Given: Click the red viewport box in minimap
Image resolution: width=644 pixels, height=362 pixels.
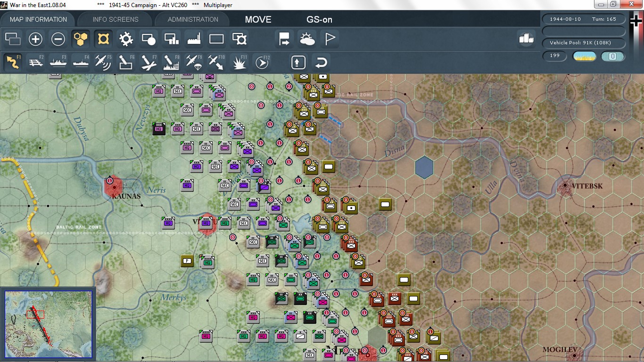Looking at the screenshot, I should pyautogui.click(x=35, y=314).
